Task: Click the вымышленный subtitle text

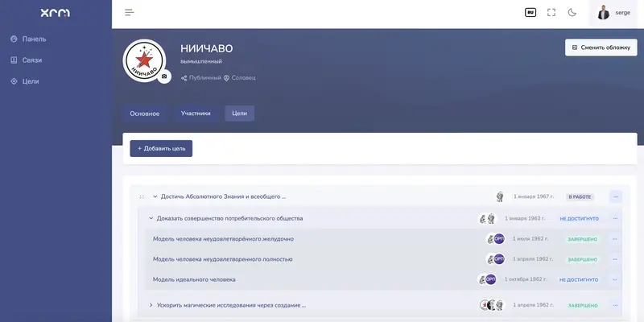Action: [201, 61]
